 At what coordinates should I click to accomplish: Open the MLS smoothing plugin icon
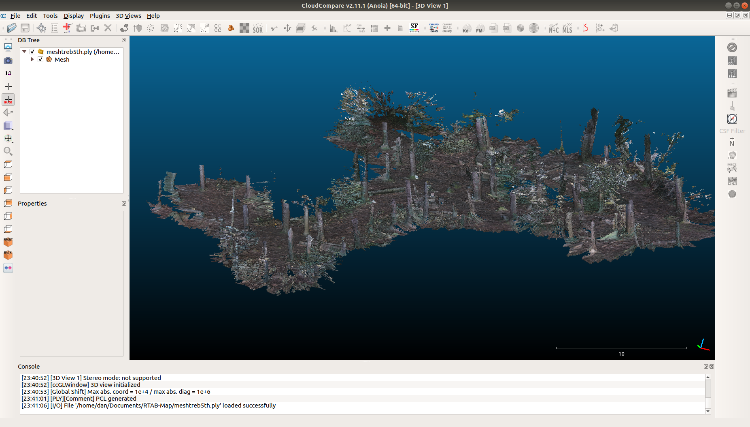[x=567, y=28]
